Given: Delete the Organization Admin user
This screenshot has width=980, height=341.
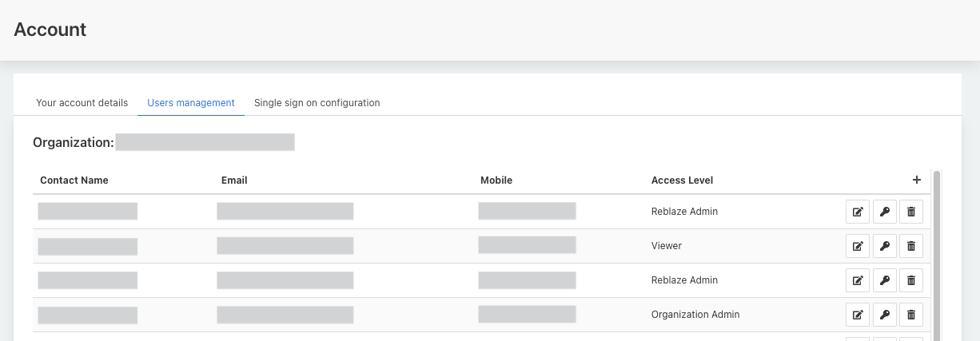Looking at the screenshot, I should click(x=910, y=315).
